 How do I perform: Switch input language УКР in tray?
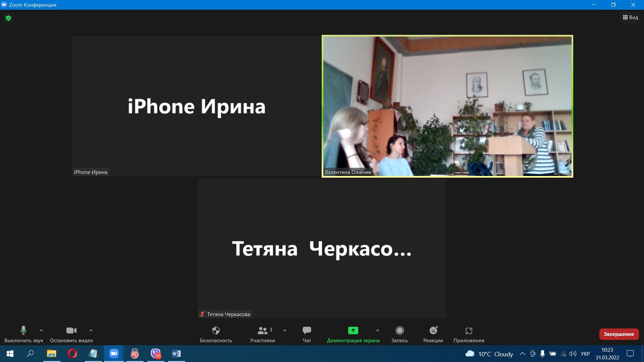pos(585,354)
